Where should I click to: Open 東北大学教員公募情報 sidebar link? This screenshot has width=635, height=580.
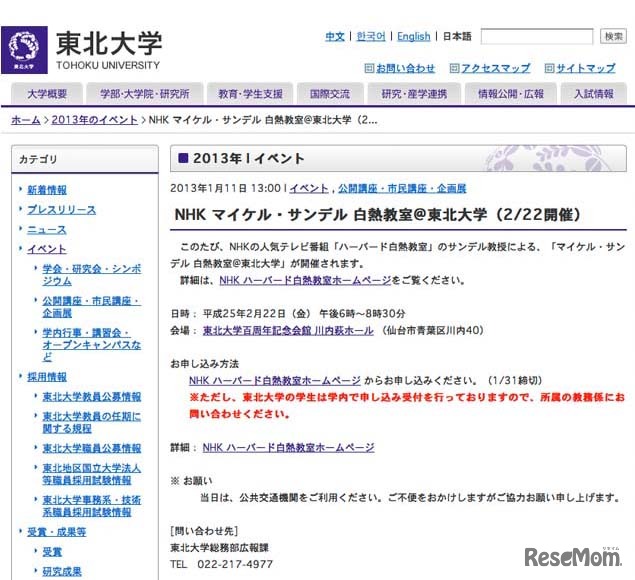tap(92, 397)
